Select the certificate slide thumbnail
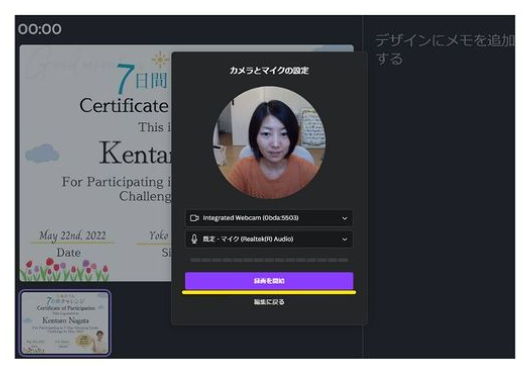The width and height of the screenshot is (528, 366). (65, 323)
